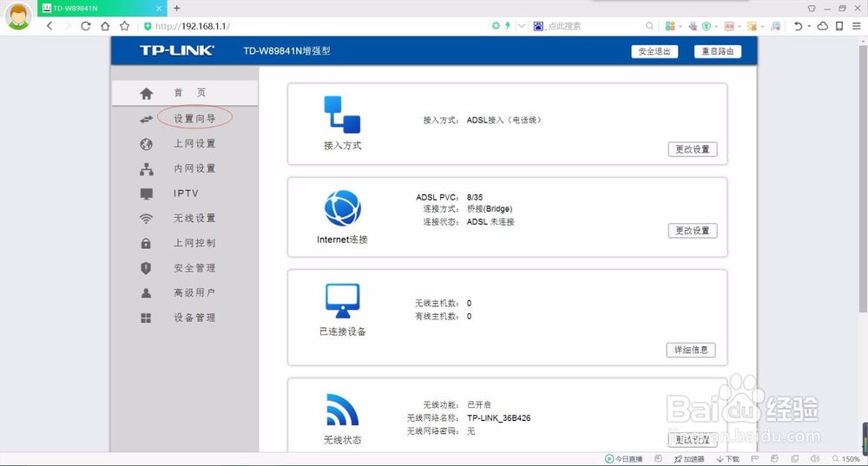
Task: Open 安全管理 in the sidebar
Action: (194, 268)
